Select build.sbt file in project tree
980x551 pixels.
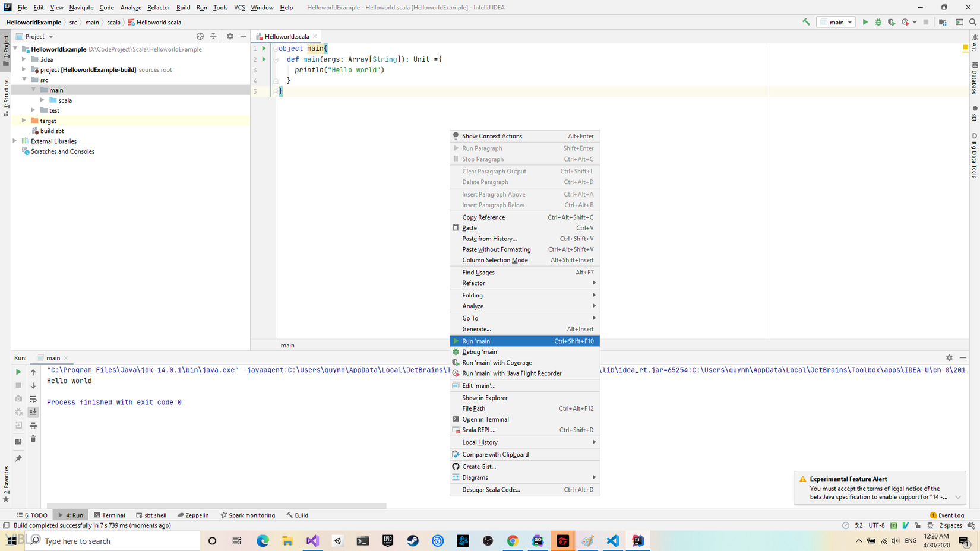(x=52, y=131)
